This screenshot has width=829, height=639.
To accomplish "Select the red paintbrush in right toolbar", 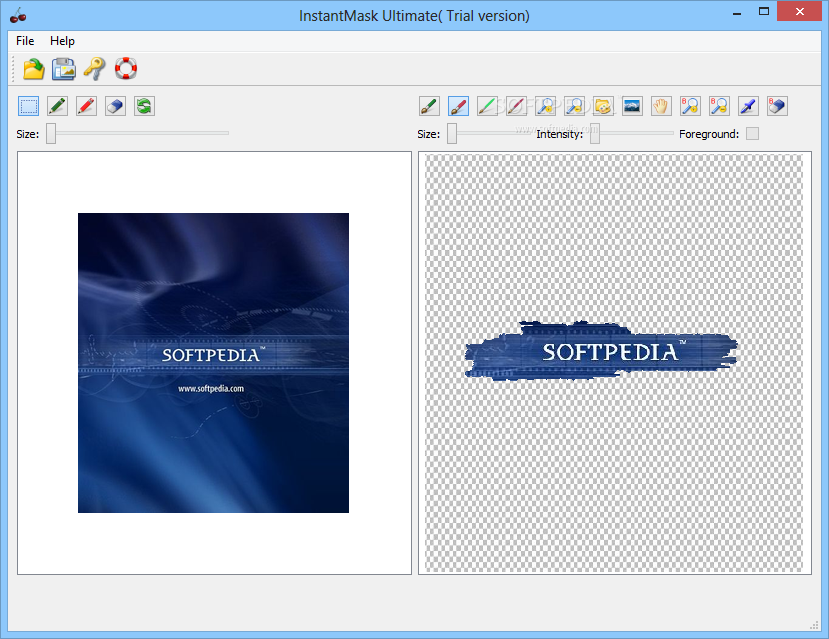I will click(458, 106).
